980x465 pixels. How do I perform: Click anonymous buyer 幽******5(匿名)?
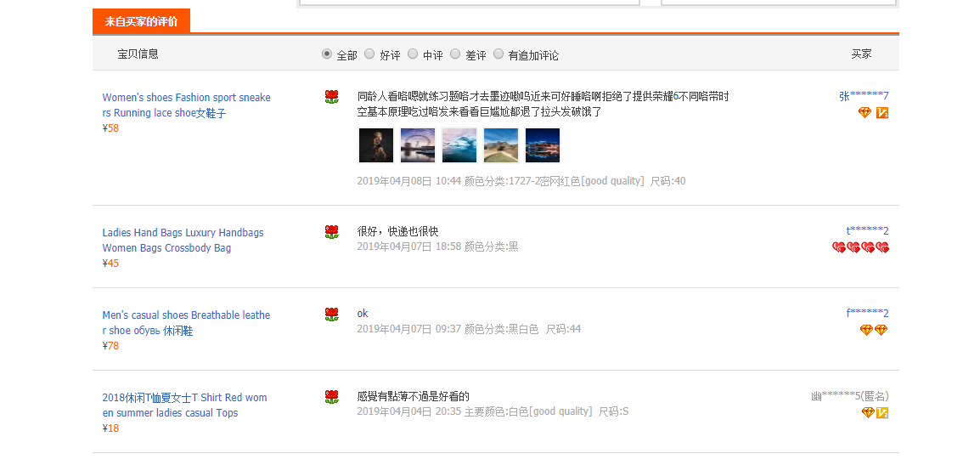click(850, 396)
